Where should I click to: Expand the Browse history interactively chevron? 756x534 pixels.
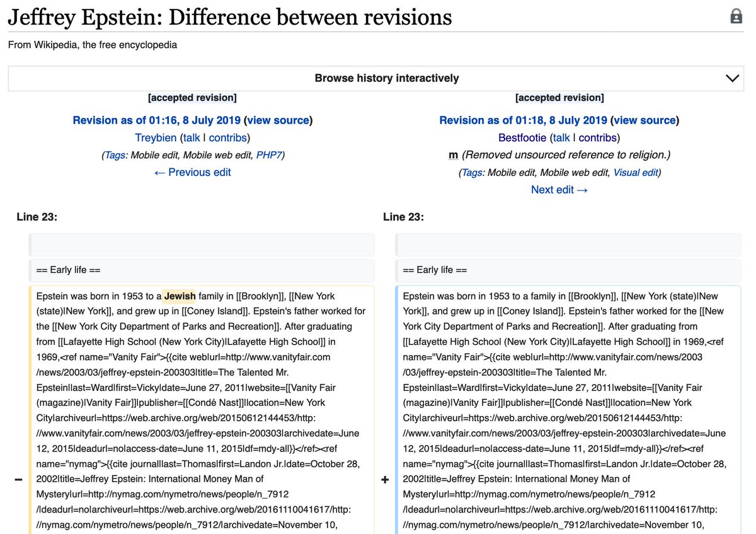coord(732,78)
